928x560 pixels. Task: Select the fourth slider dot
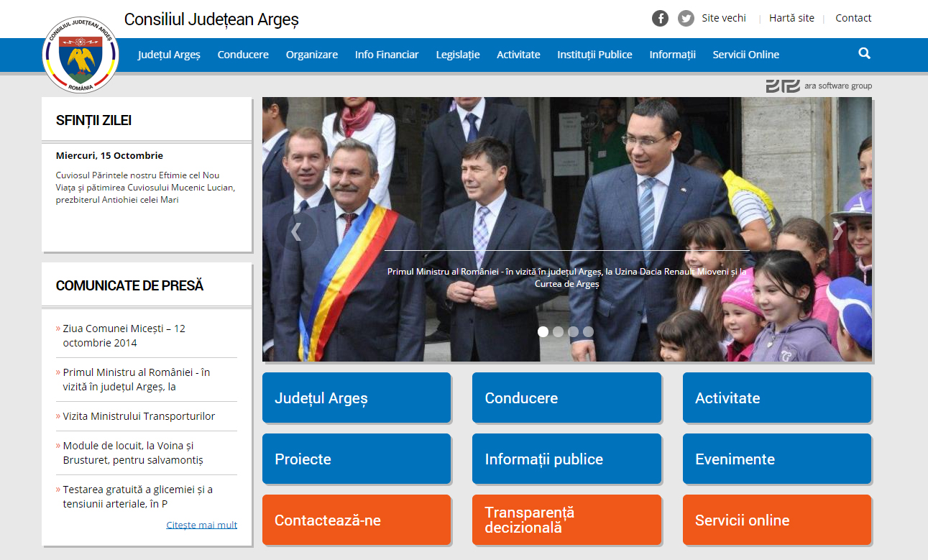(588, 331)
